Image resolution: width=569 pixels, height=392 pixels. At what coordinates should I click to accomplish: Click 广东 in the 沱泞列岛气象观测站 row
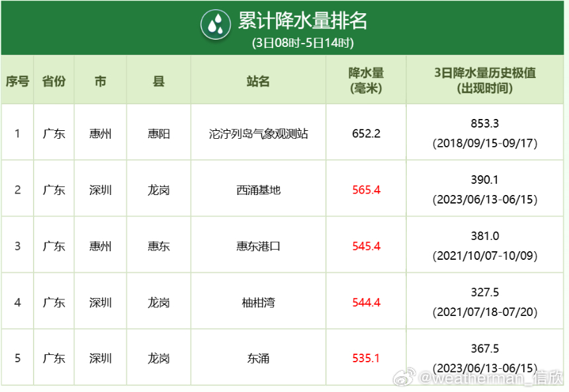(54, 134)
